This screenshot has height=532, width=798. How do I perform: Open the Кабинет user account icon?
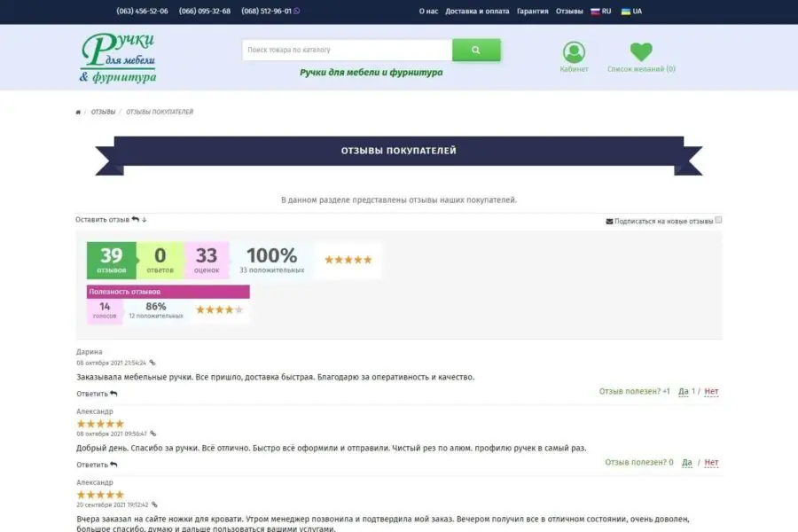tap(574, 52)
